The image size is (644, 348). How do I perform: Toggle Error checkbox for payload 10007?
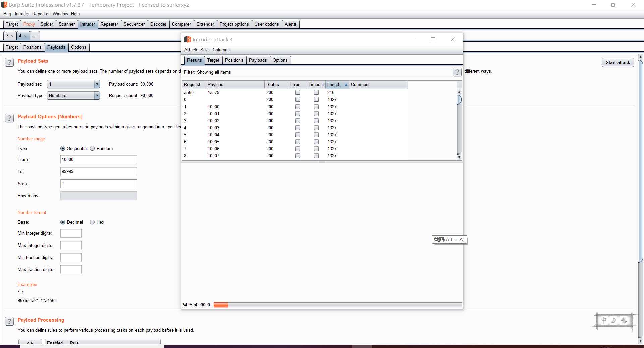(x=298, y=156)
